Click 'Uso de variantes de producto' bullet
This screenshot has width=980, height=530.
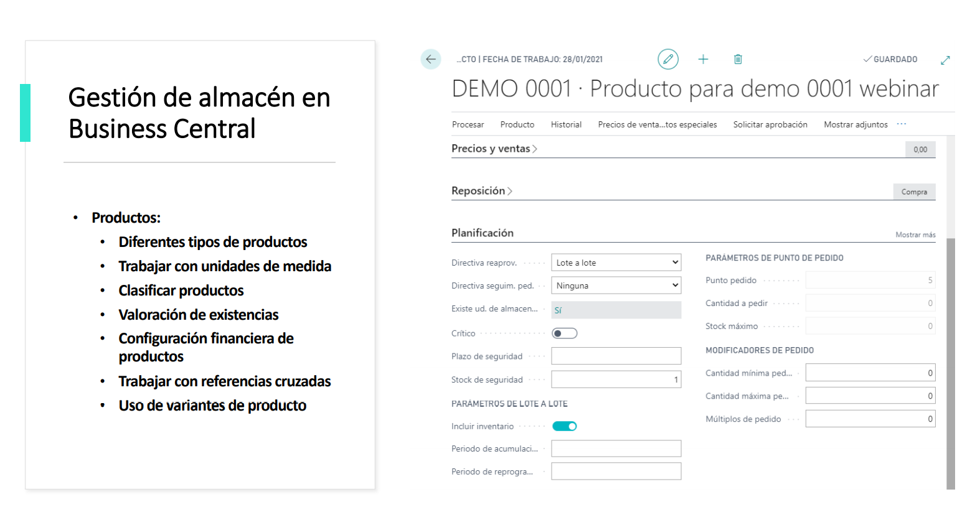(x=212, y=406)
